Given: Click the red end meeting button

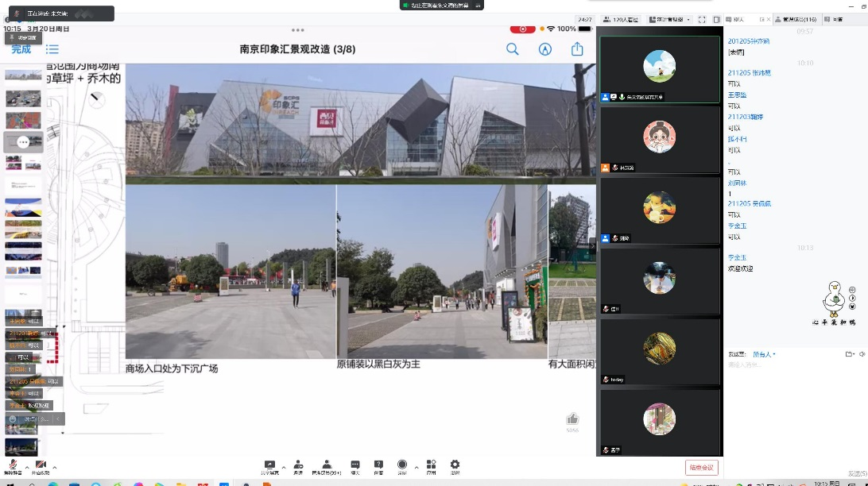Looking at the screenshot, I should tap(702, 467).
